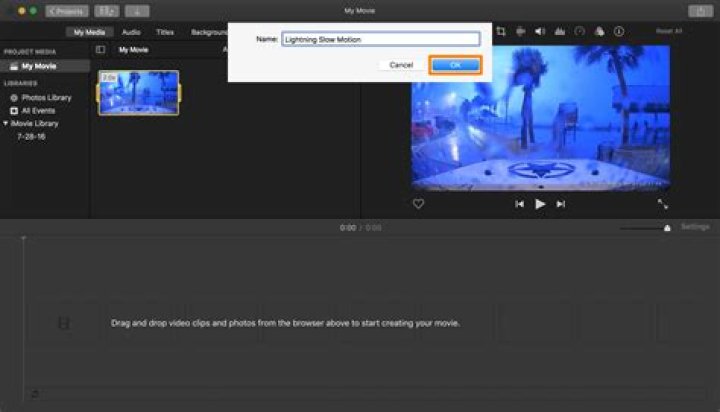The width and height of the screenshot is (720, 412).
Task: Toggle the libraries sidebar visibility button
Action: 100,49
